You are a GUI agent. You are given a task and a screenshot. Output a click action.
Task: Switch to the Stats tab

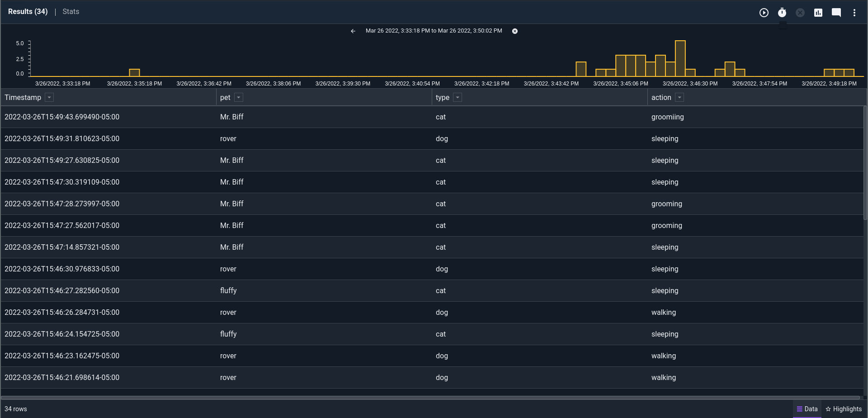point(71,11)
